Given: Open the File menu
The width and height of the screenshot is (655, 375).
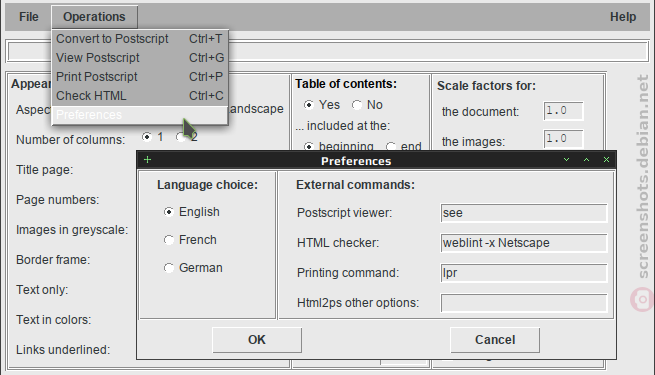Looking at the screenshot, I should (x=28, y=17).
